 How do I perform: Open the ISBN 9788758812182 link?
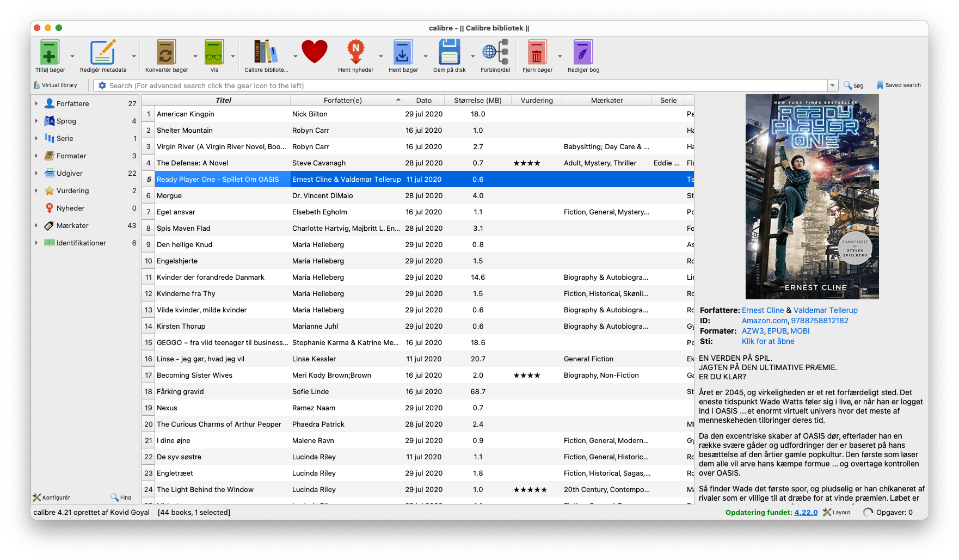click(x=819, y=321)
